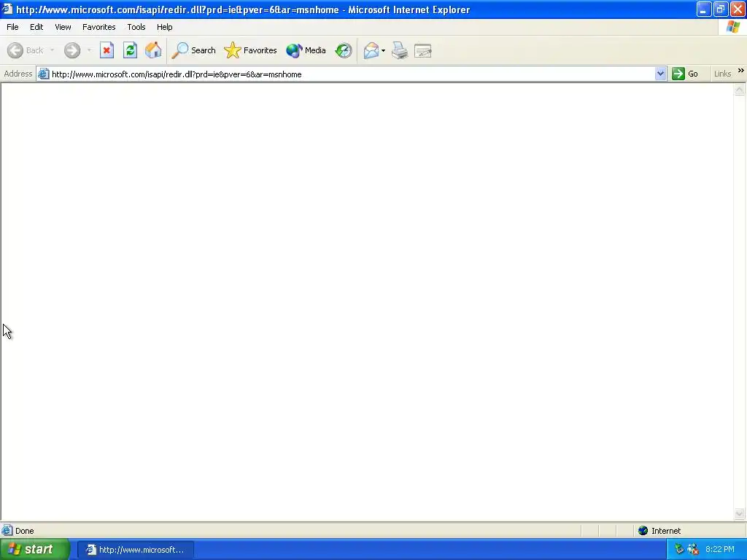Click the Back arrow button
747x560 pixels.
pos(26,50)
